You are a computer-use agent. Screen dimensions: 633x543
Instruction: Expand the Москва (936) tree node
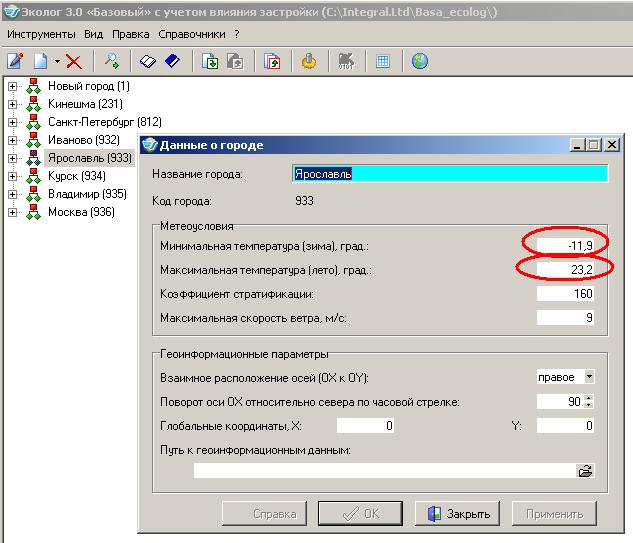12,212
